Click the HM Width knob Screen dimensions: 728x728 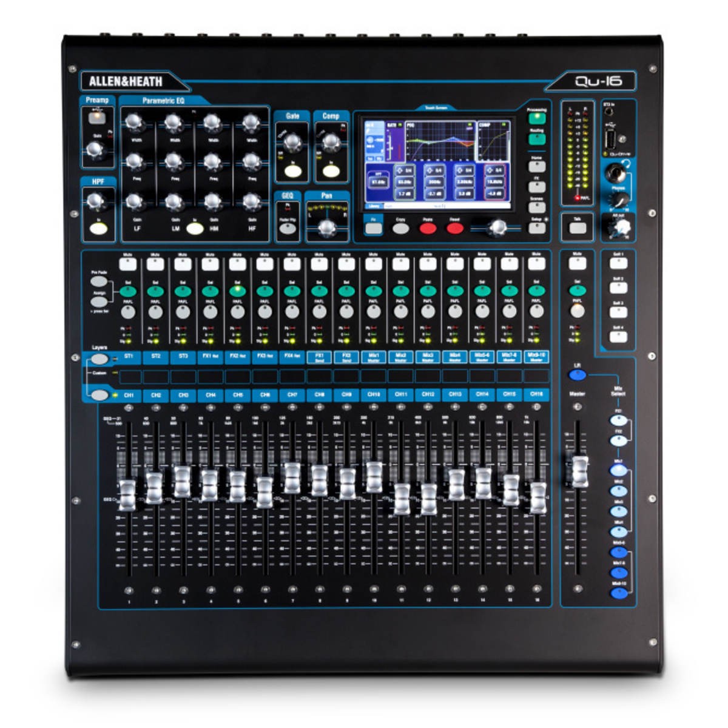pyautogui.click(x=212, y=123)
